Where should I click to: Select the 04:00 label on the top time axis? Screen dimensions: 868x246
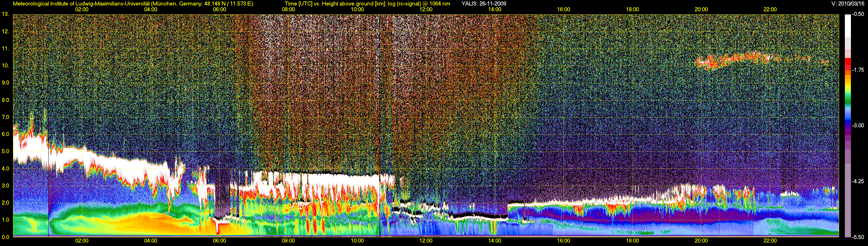(151, 10)
